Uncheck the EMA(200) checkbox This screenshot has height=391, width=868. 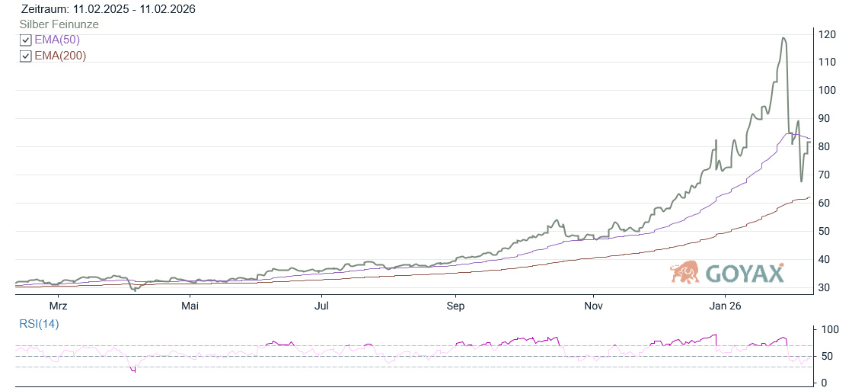coord(25,56)
